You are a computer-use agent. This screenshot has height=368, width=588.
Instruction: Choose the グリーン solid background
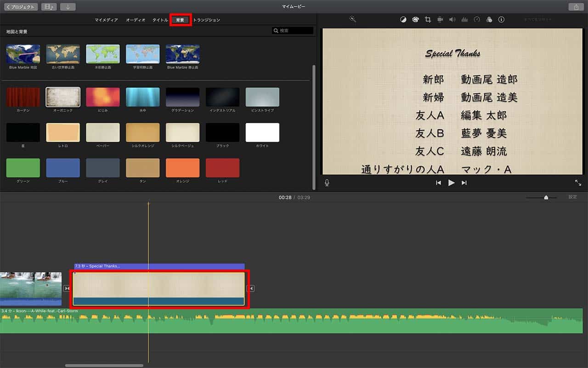pos(23,168)
